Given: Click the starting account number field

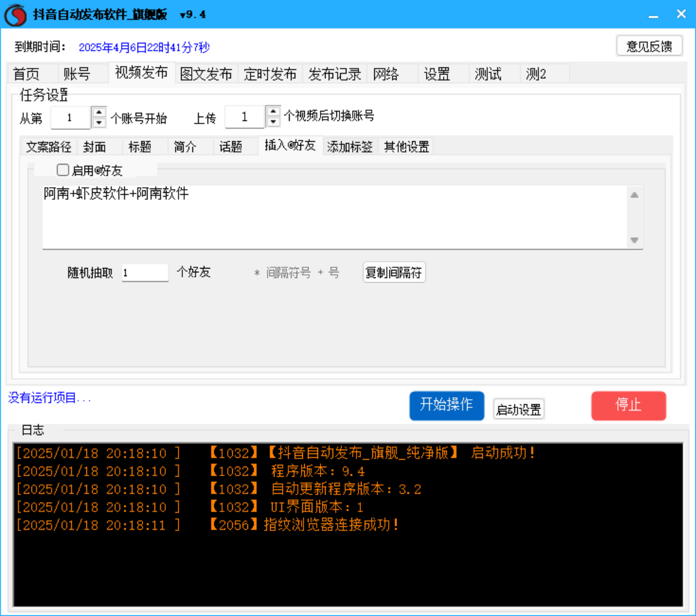Looking at the screenshot, I should (71, 117).
